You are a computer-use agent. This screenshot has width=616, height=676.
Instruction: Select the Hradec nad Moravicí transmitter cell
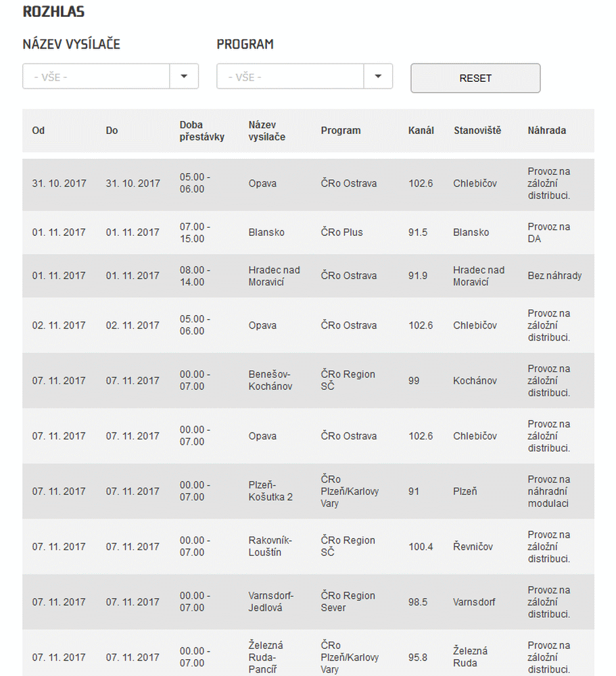click(x=274, y=276)
